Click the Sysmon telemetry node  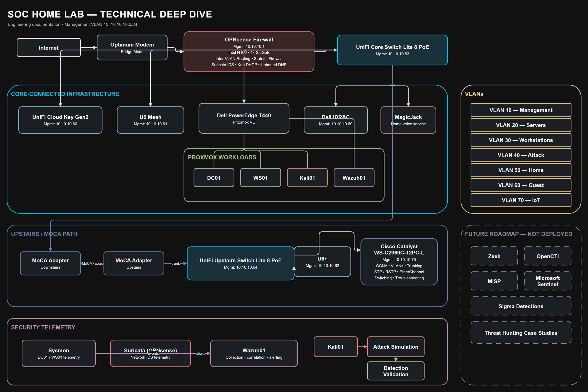(59, 354)
